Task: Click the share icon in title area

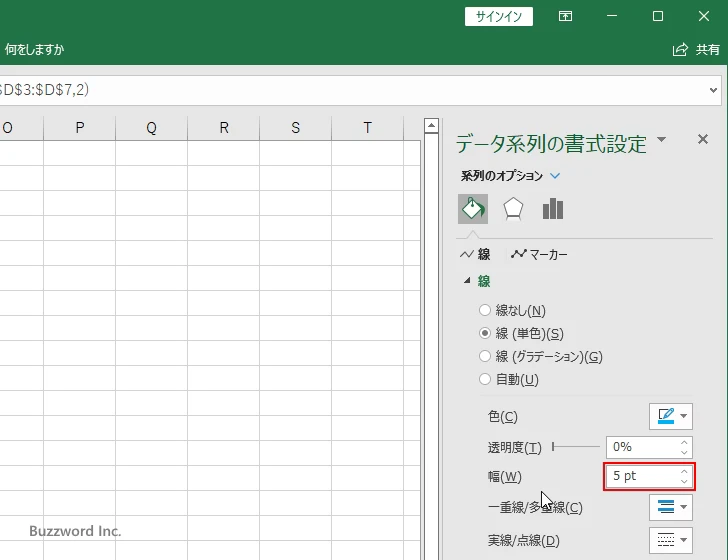Action: 680,49
